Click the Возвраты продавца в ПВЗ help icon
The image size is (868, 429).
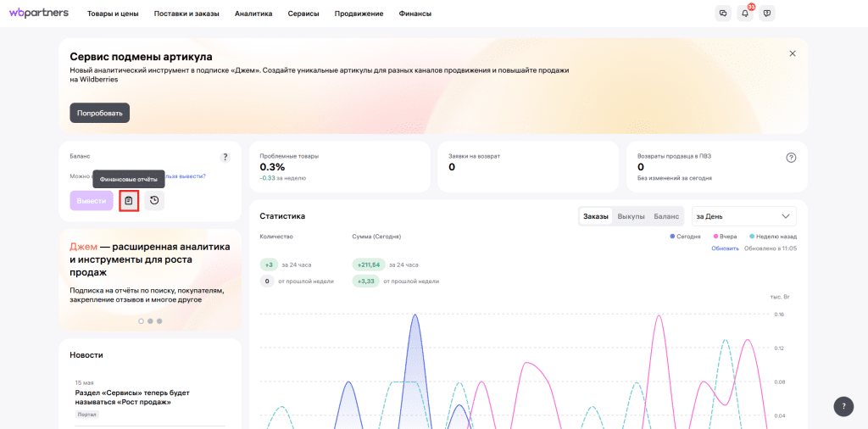point(791,158)
